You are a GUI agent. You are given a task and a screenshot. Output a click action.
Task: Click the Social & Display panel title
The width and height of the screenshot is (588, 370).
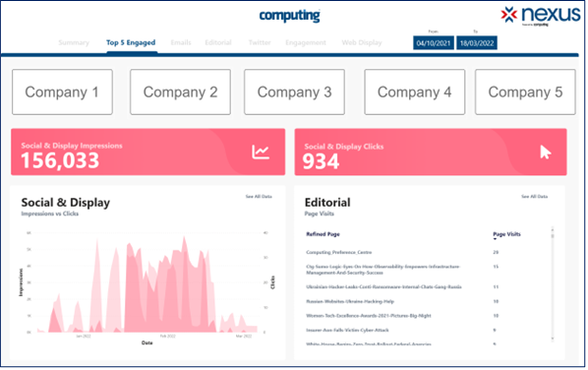(x=66, y=203)
